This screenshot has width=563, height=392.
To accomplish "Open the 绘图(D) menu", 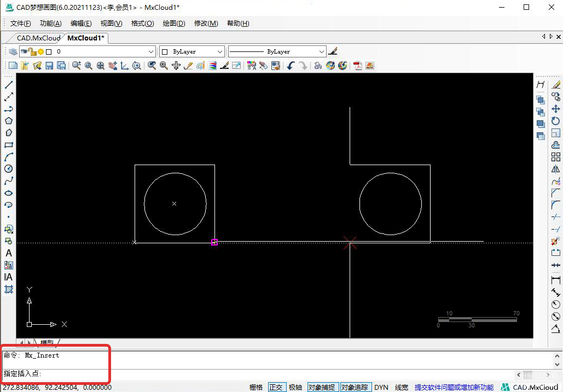I will pos(174,24).
